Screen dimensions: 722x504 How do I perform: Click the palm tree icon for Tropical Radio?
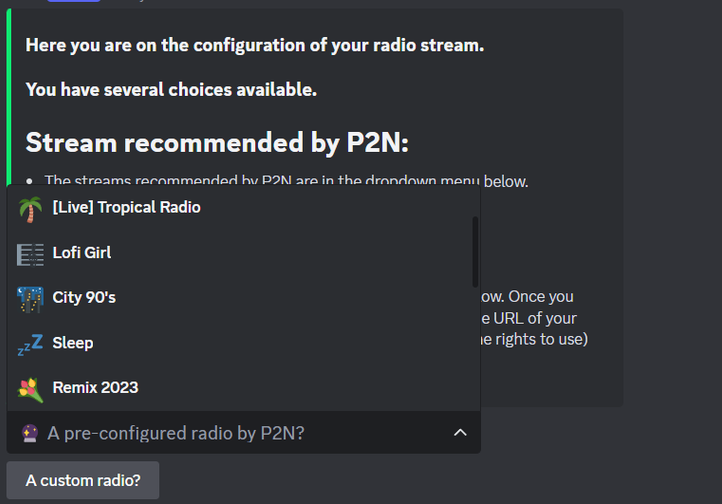[x=30, y=209]
